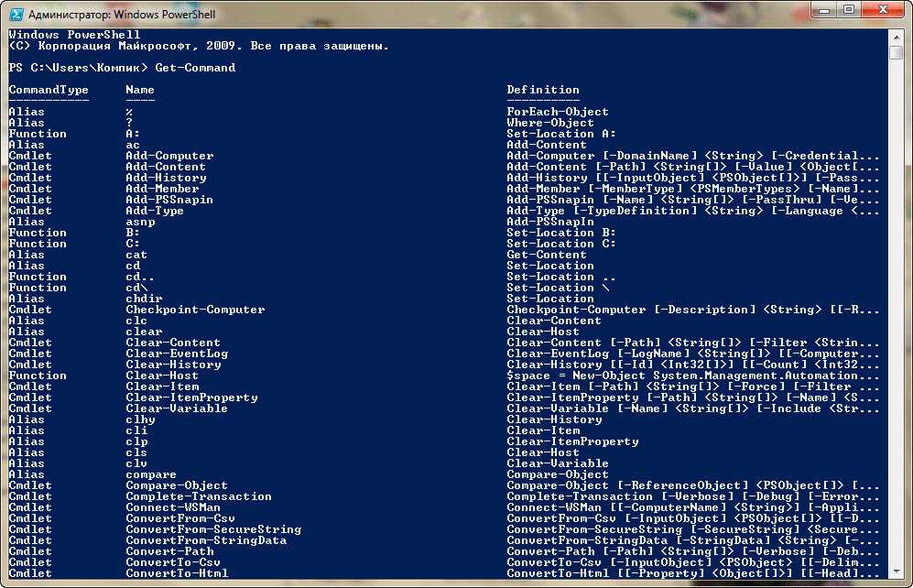The height and width of the screenshot is (588, 913).
Task: Click the empty vertical scrollbar track
Action: (896, 321)
